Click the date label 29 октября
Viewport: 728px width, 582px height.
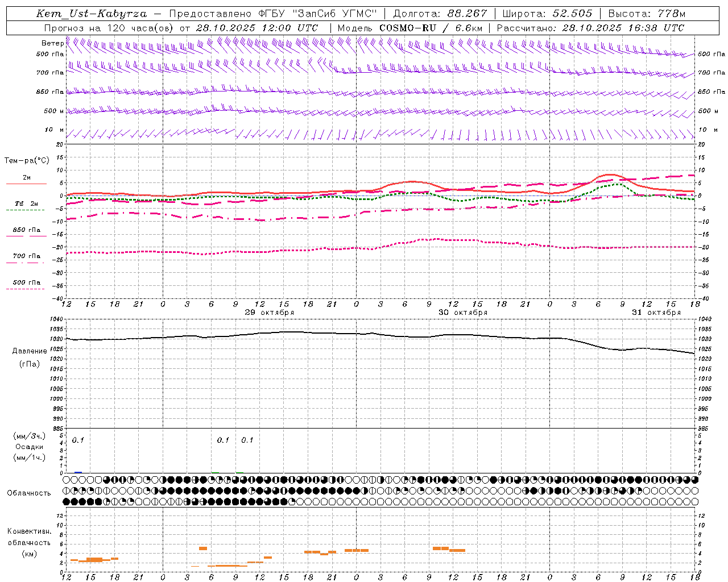270,313
